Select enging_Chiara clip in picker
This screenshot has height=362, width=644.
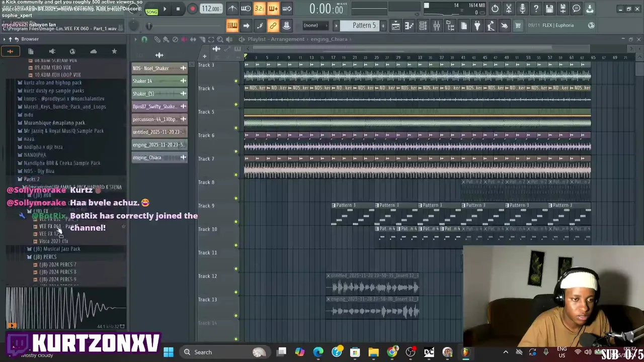pos(159,157)
